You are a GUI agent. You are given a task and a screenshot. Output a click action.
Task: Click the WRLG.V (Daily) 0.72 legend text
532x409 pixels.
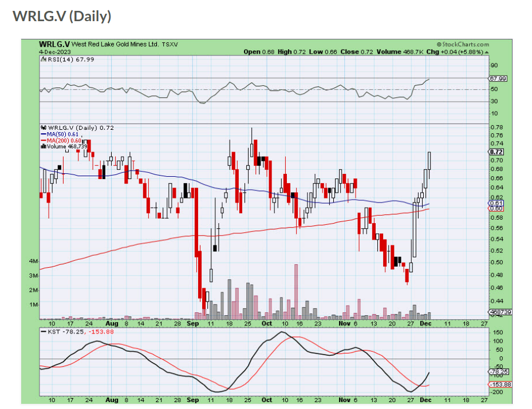click(x=81, y=128)
